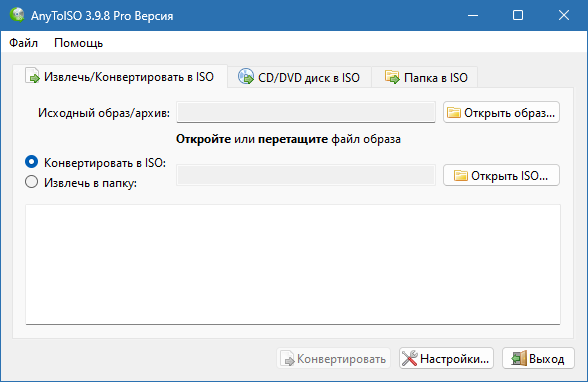Click the ISO output path field
588x382 pixels.
pyautogui.click(x=306, y=175)
